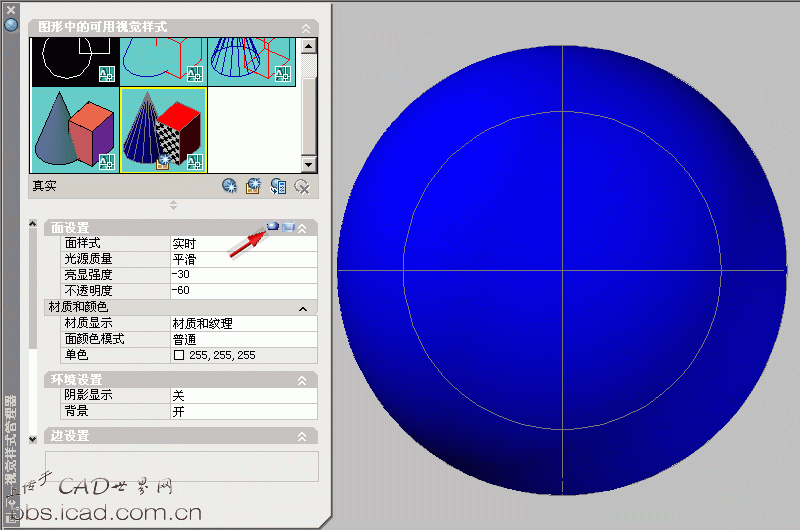The height and width of the screenshot is (530, 800).
Task: Select the realistic checkered cube style thumbnail
Action: click(x=163, y=129)
